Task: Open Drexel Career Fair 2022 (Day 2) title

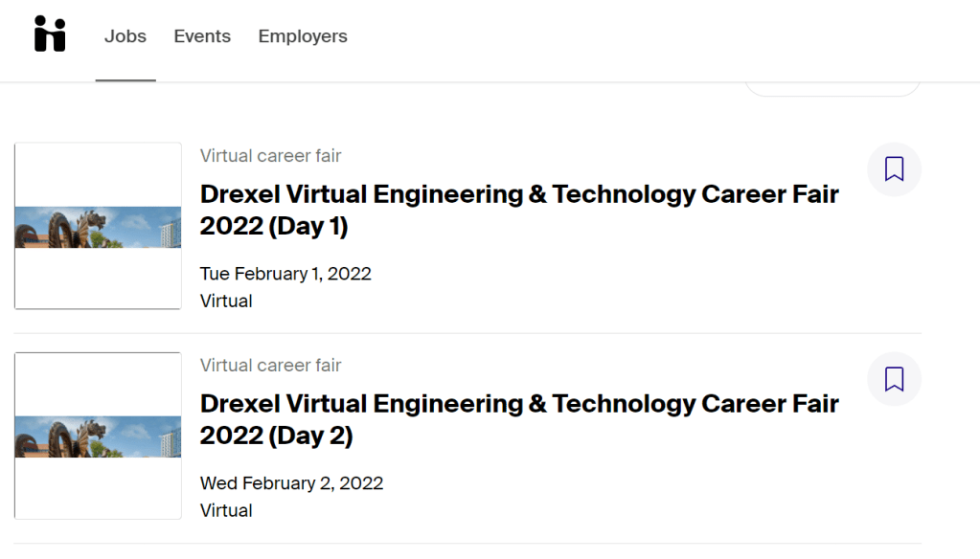Action: 519,419
